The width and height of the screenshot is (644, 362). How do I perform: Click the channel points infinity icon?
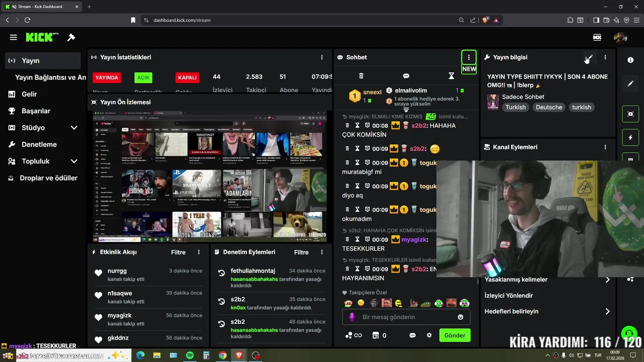[x=354, y=335]
